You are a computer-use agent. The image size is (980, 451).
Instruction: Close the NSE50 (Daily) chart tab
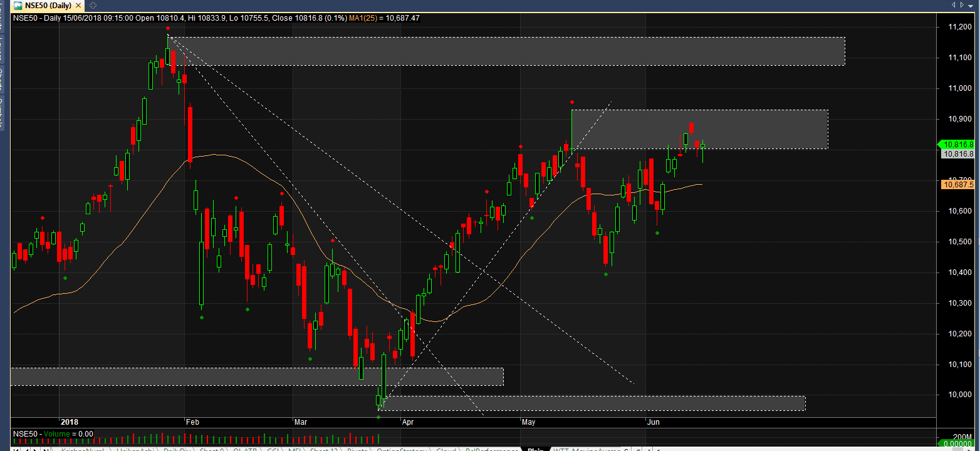point(78,6)
